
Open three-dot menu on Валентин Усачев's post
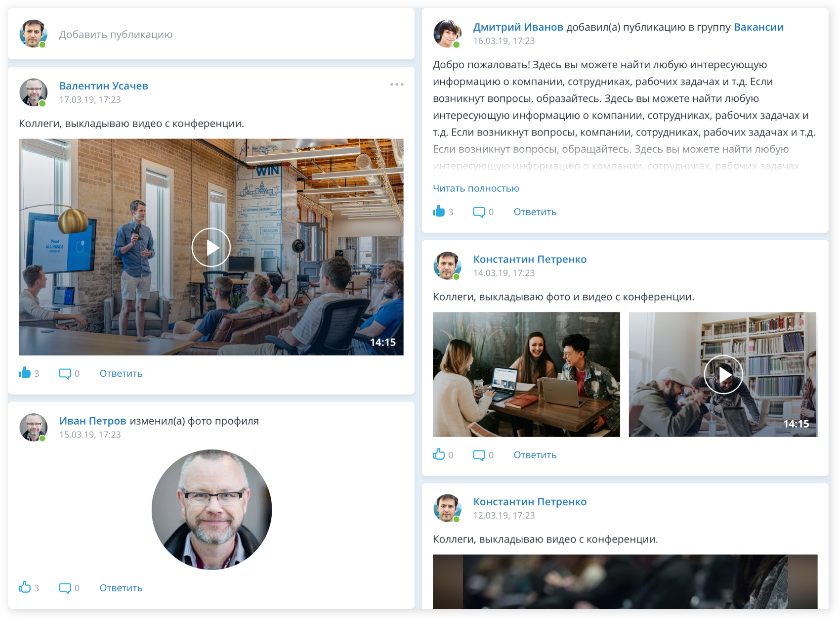[397, 85]
